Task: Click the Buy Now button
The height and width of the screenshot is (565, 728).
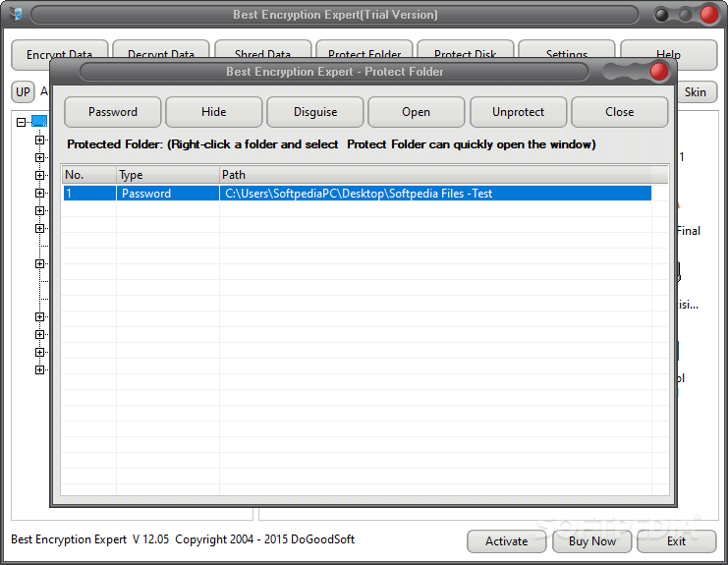Action: 592,541
